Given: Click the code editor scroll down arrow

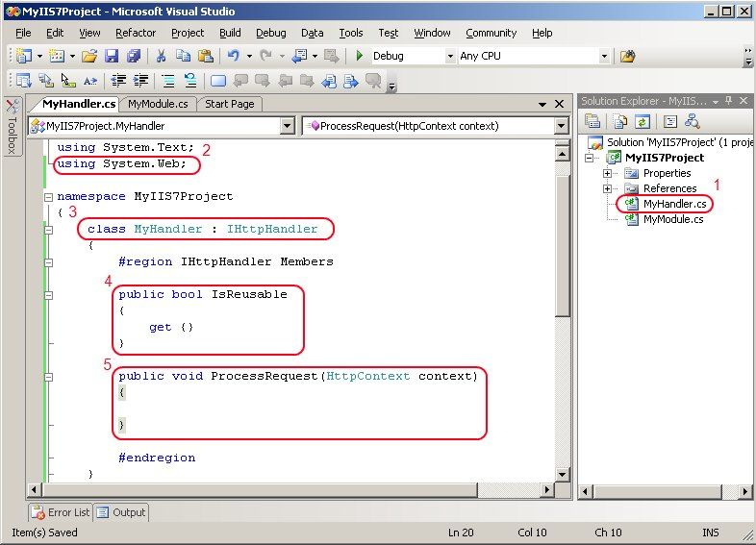Looking at the screenshot, I should pyautogui.click(x=562, y=474).
